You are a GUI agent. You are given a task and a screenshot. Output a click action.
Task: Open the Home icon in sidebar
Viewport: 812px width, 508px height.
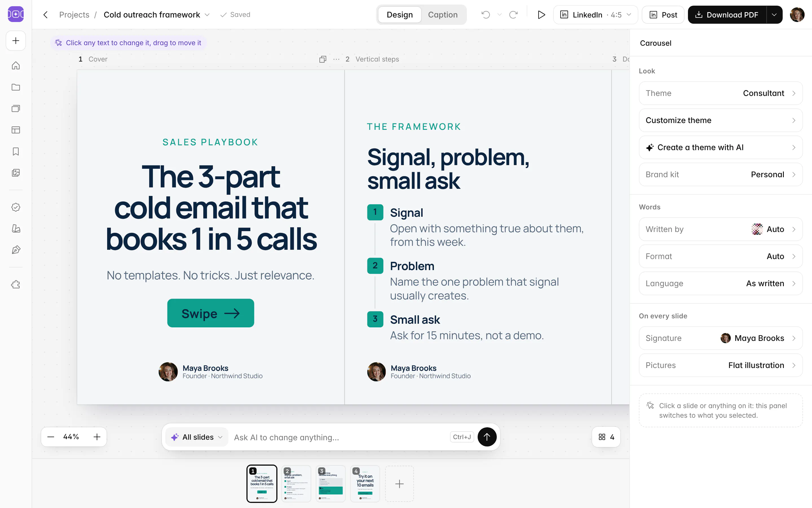tap(16, 65)
